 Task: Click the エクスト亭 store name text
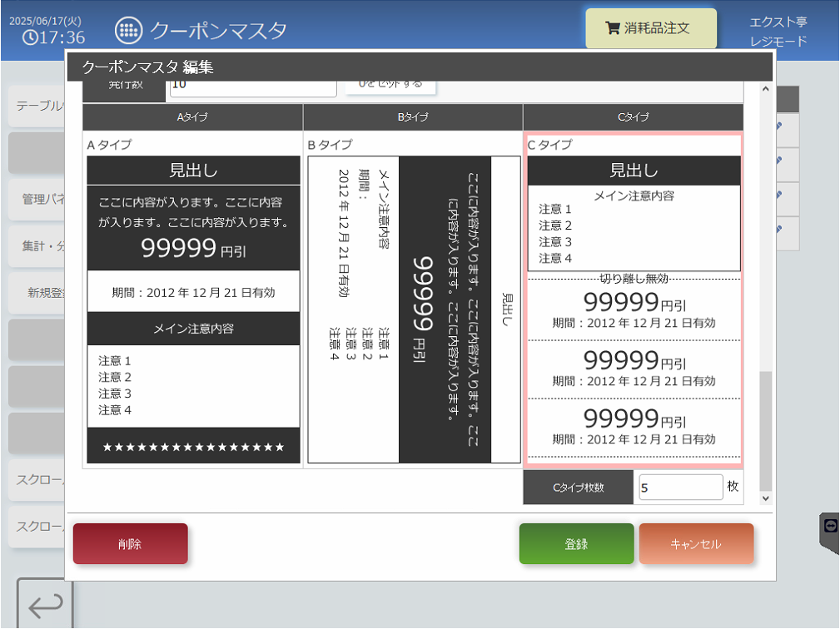(x=778, y=22)
